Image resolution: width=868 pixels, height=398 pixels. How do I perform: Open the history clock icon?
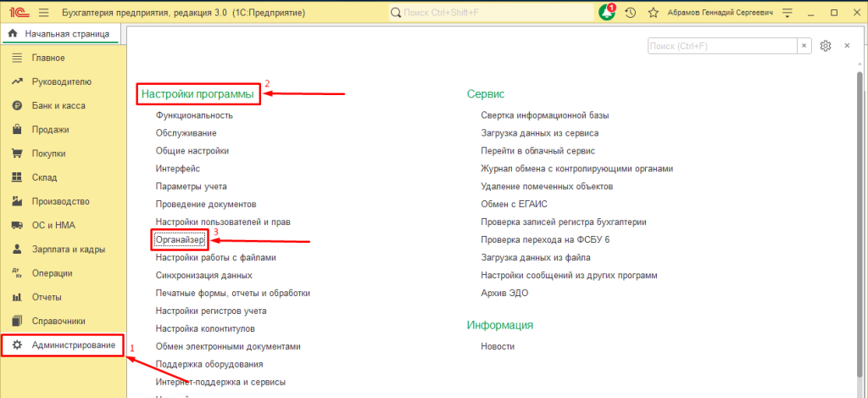pyautogui.click(x=630, y=12)
